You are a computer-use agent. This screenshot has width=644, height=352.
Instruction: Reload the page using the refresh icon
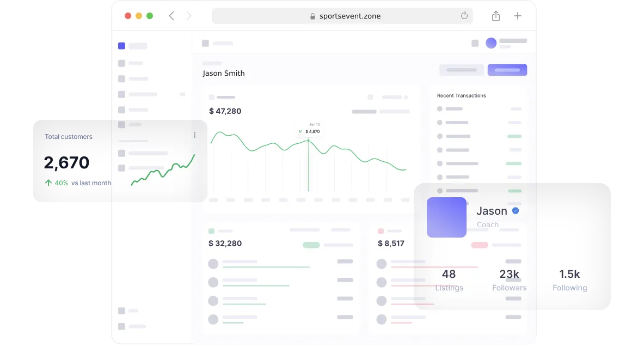click(464, 16)
